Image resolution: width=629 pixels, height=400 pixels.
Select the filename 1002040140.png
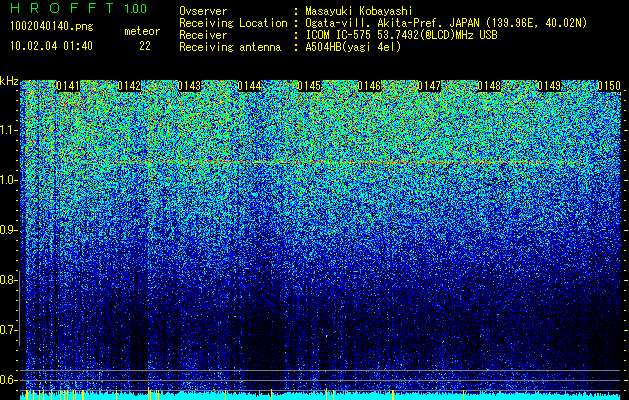[52, 26]
